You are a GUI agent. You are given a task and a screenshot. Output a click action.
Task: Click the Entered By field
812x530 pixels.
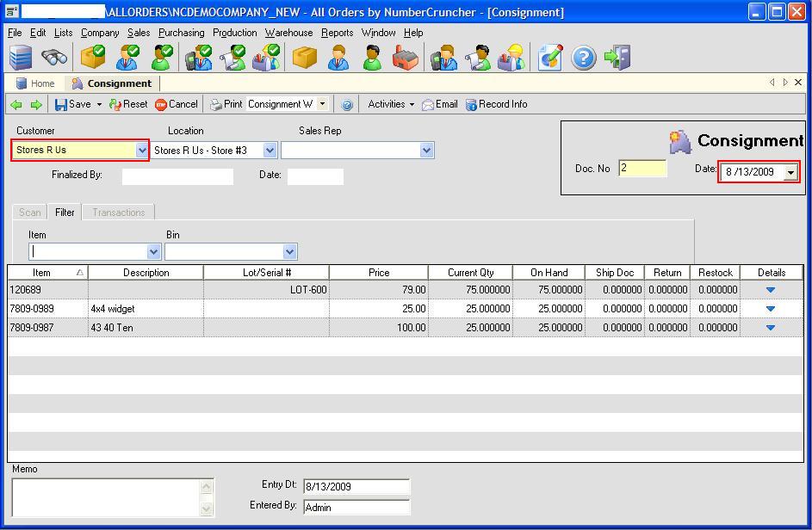coord(356,508)
